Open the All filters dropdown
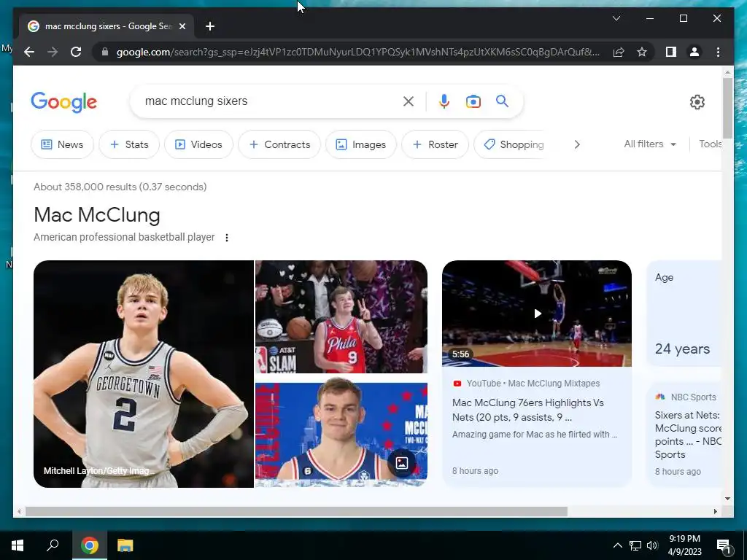The height and width of the screenshot is (560, 747). pos(650,144)
